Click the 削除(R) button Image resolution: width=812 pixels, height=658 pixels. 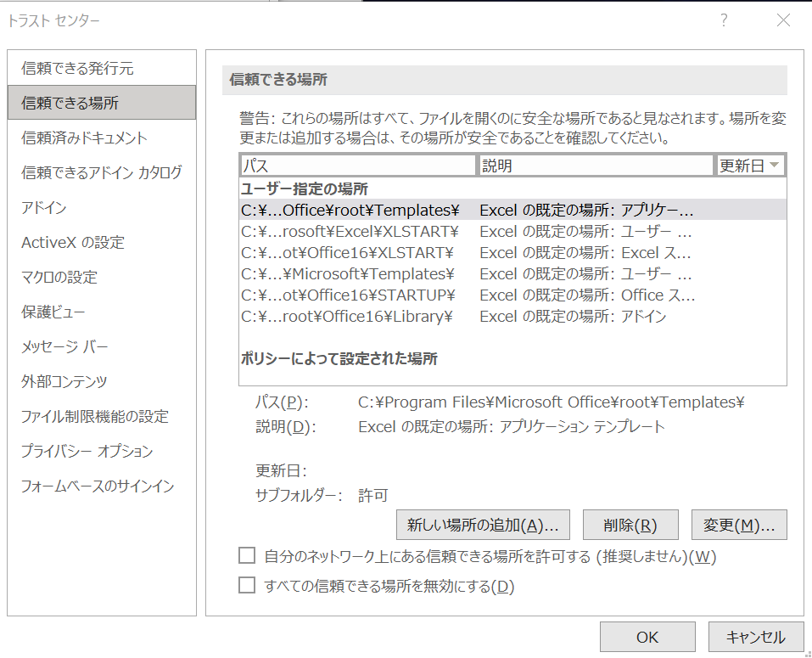pos(630,525)
